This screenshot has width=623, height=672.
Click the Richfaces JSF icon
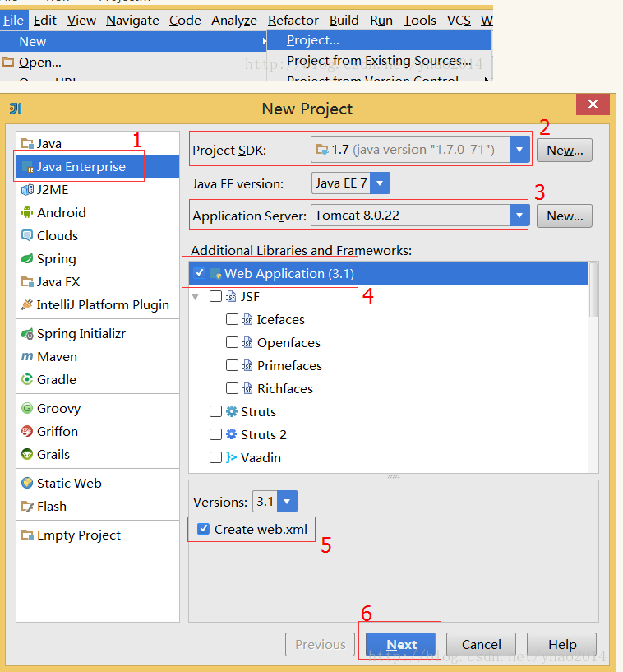coord(247,388)
